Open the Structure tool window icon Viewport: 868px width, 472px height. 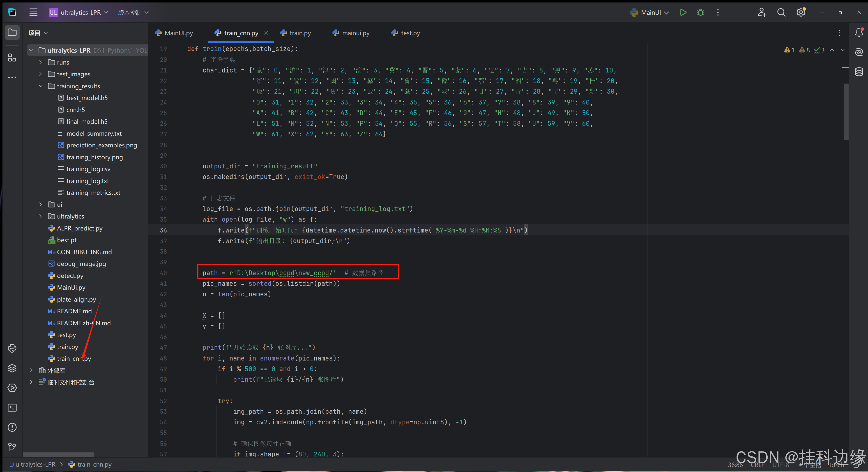coord(12,58)
